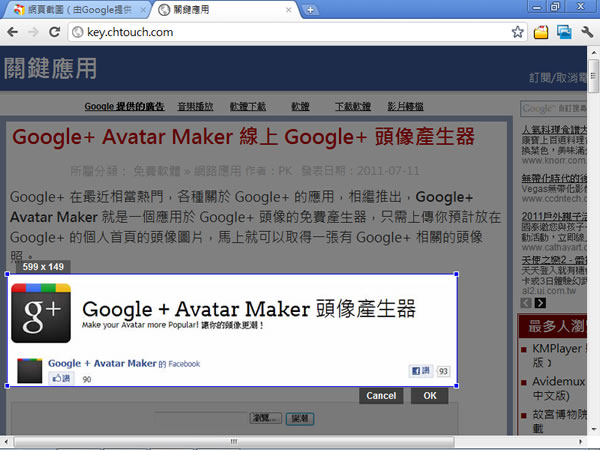Click the horizontal scrollbar right arrow

point(581,442)
